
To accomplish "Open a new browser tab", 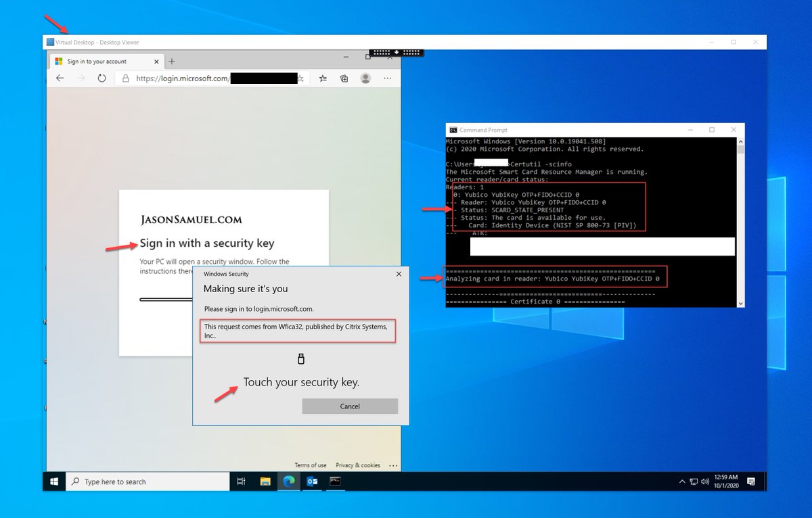I will (171, 61).
